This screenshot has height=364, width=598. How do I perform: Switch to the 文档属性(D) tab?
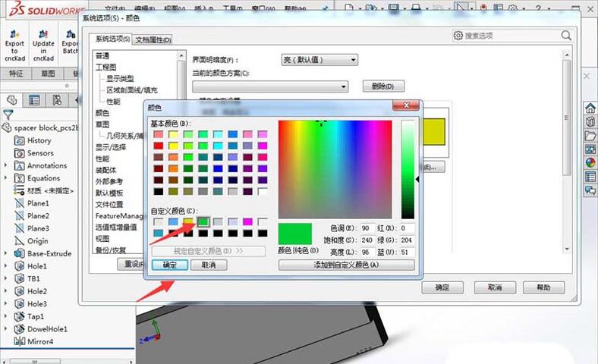point(153,39)
